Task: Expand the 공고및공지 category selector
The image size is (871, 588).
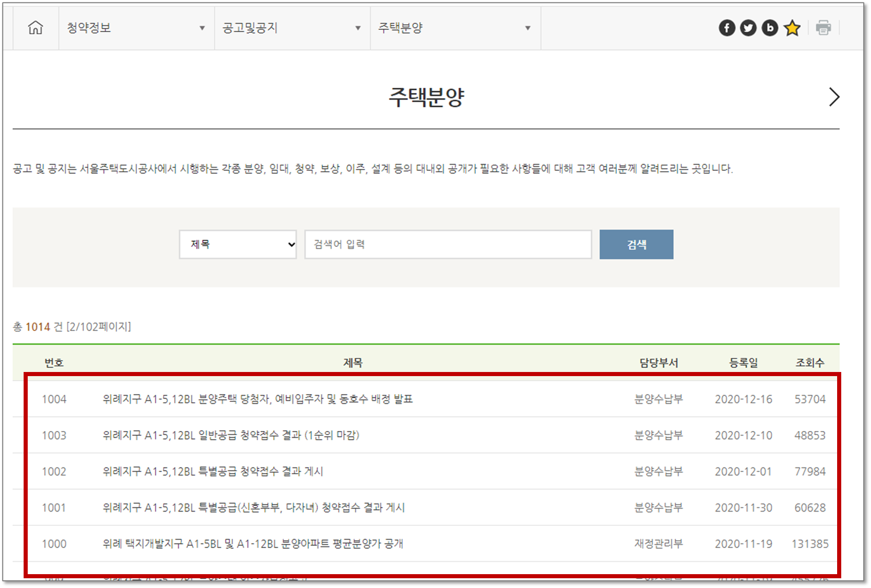Action: (x=357, y=28)
